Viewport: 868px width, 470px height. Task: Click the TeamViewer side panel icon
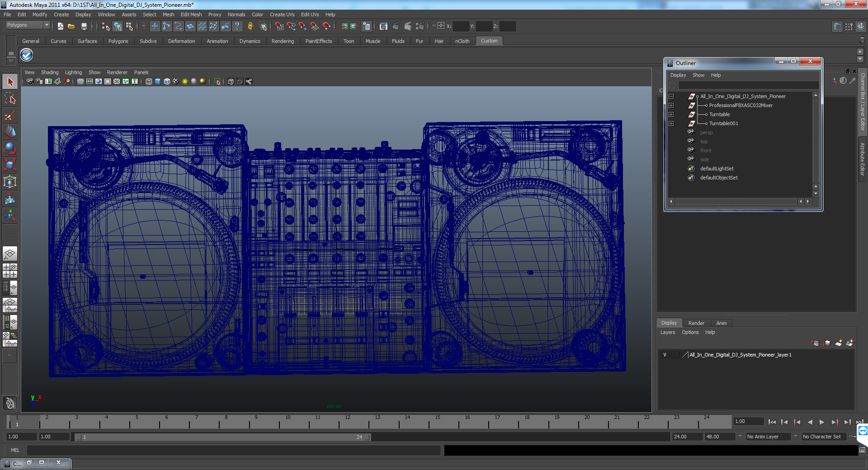coord(863,431)
